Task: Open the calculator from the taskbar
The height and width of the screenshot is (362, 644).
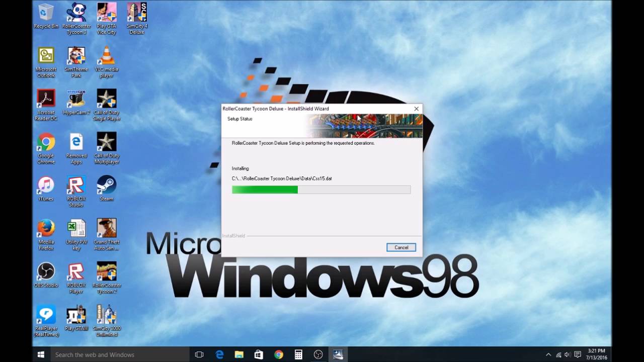Action: (x=298, y=354)
